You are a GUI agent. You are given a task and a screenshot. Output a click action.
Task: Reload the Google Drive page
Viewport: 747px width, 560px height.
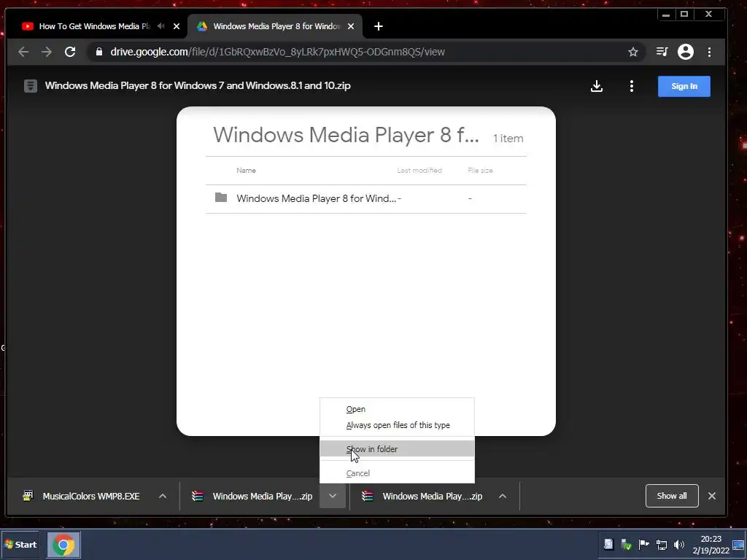pyautogui.click(x=70, y=52)
